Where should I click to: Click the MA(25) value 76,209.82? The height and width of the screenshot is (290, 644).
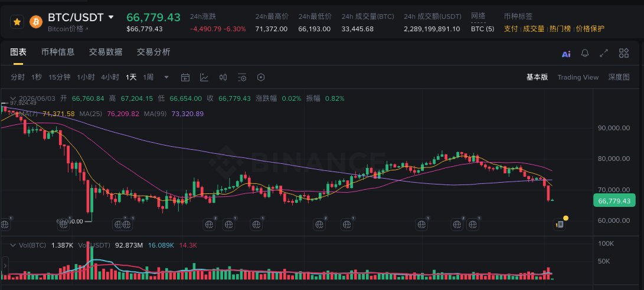tap(123, 114)
